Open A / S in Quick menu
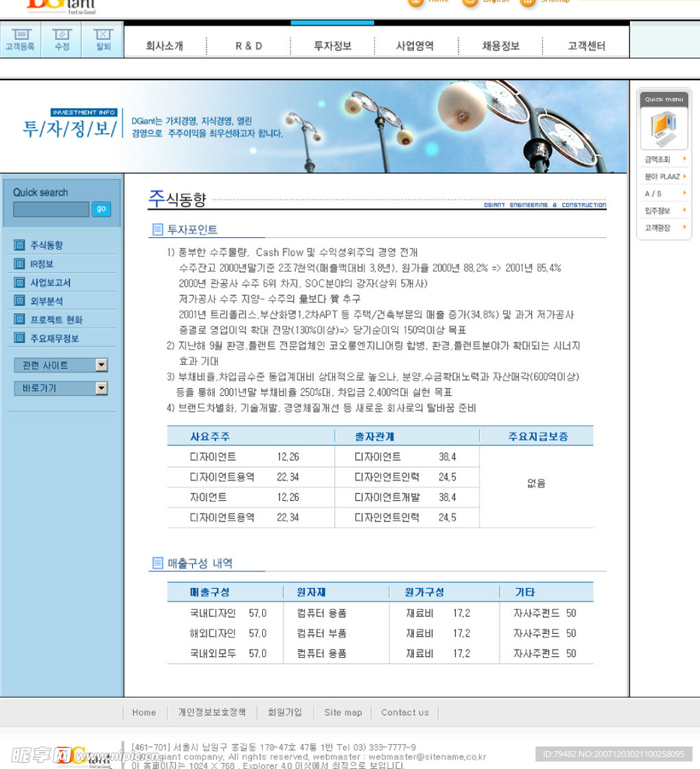 coord(653,194)
